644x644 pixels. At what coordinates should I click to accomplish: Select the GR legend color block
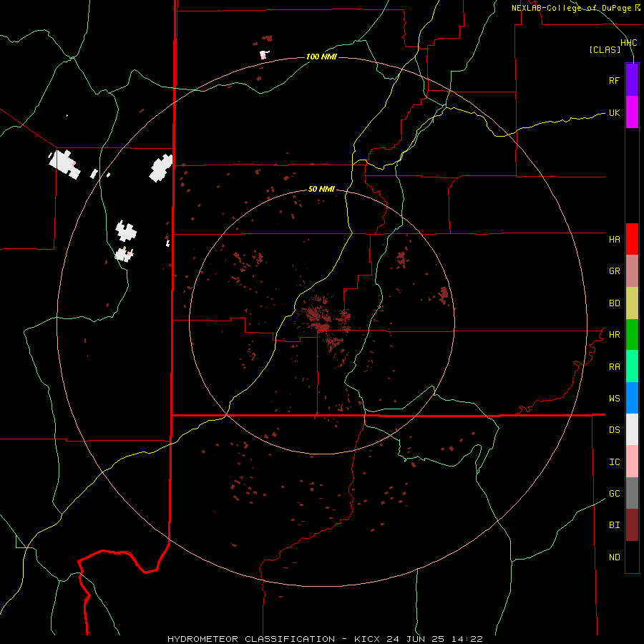click(x=632, y=271)
